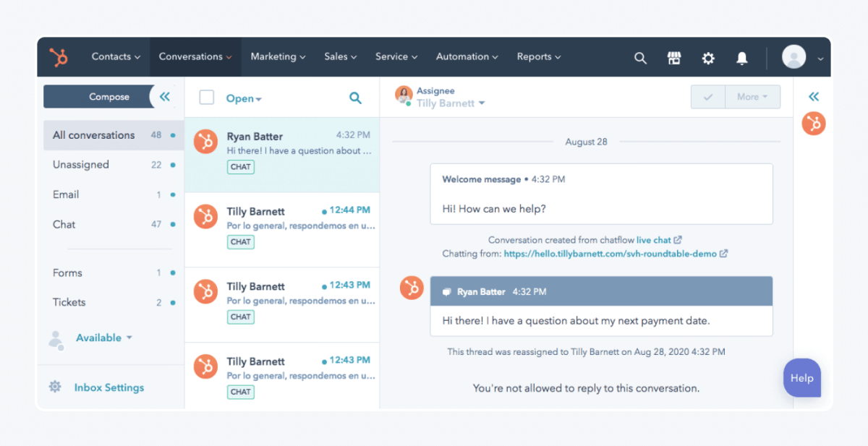Open the Available status dropdown

pos(104,338)
